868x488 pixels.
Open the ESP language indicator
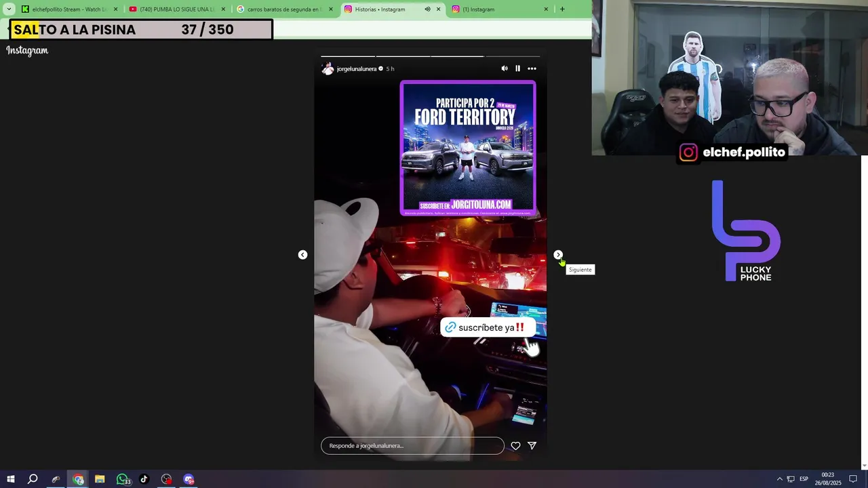click(x=804, y=479)
